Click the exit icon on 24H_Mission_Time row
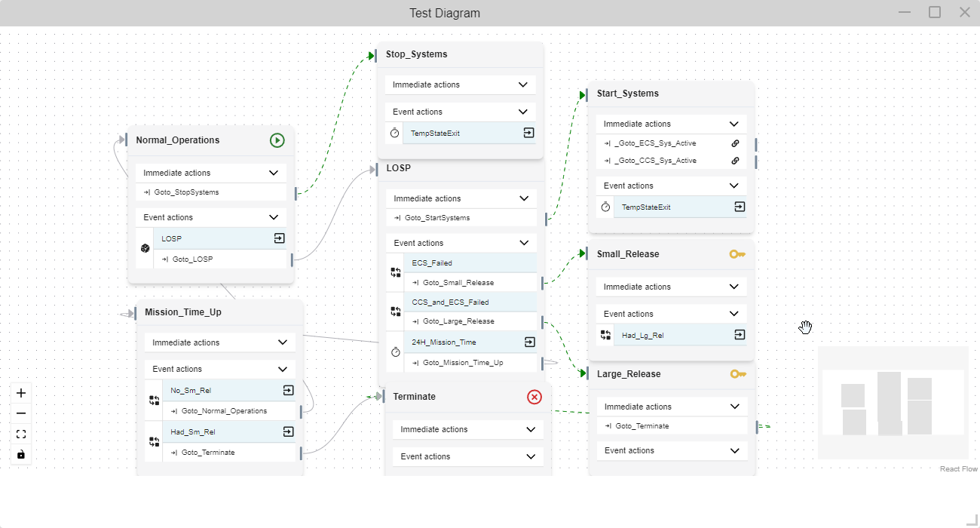The height and width of the screenshot is (528, 980). click(530, 342)
